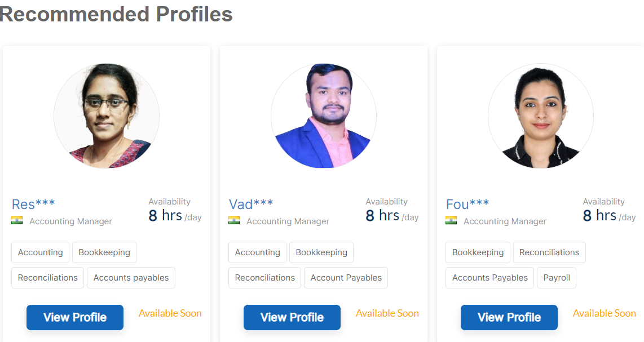Open the Vad*** name link
The height and width of the screenshot is (342, 644).
[251, 204]
